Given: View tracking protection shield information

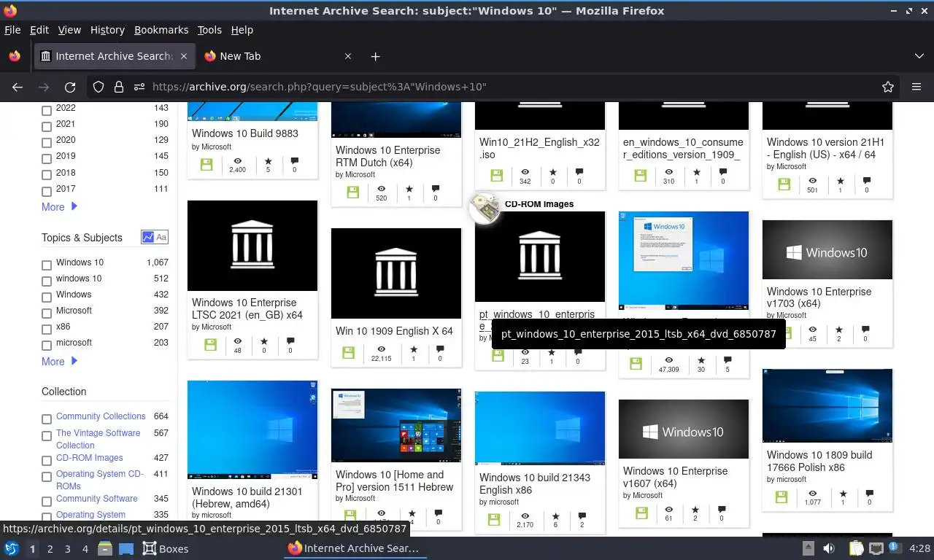Looking at the screenshot, I should coord(99,87).
